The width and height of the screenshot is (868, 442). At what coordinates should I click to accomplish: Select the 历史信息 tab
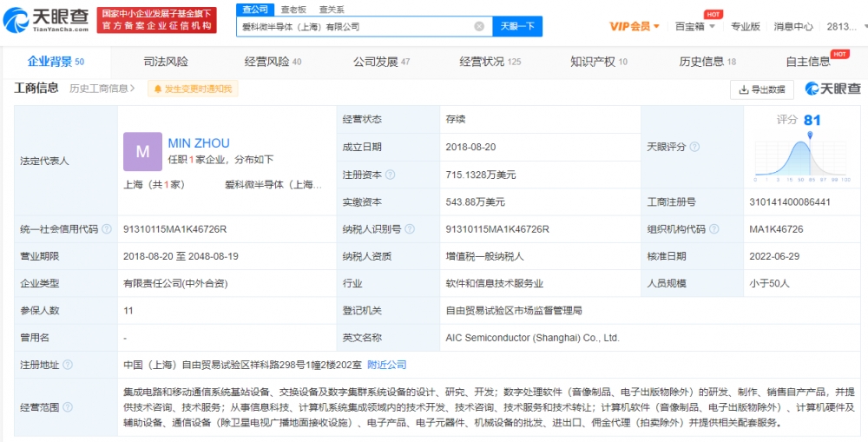point(707,62)
